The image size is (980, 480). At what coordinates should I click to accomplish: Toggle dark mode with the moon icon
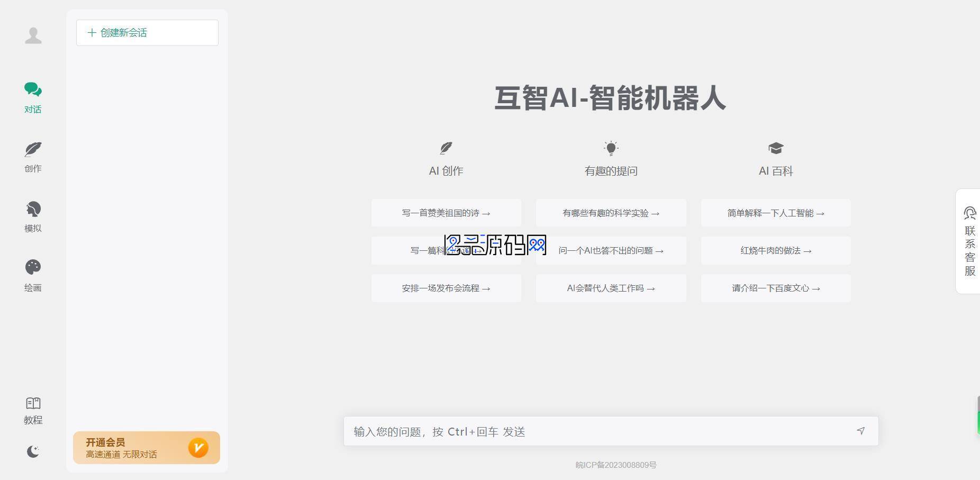point(33,451)
